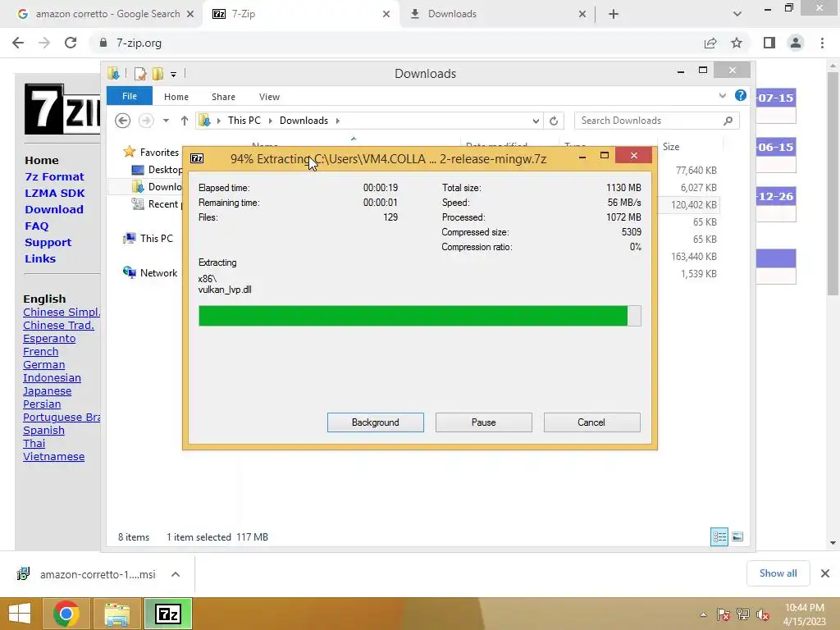The image size is (840, 630).
Task: Open Chrome three-dot menu
Action: (x=822, y=43)
